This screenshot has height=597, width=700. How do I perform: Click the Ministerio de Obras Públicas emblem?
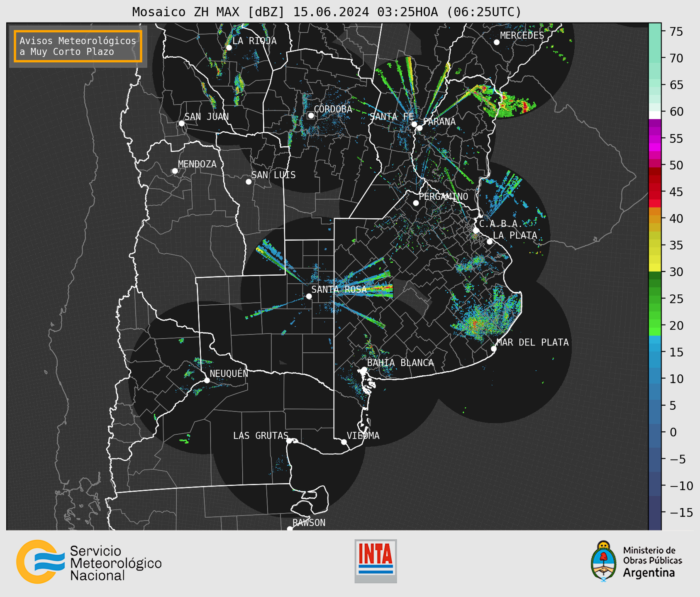coord(603,561)
